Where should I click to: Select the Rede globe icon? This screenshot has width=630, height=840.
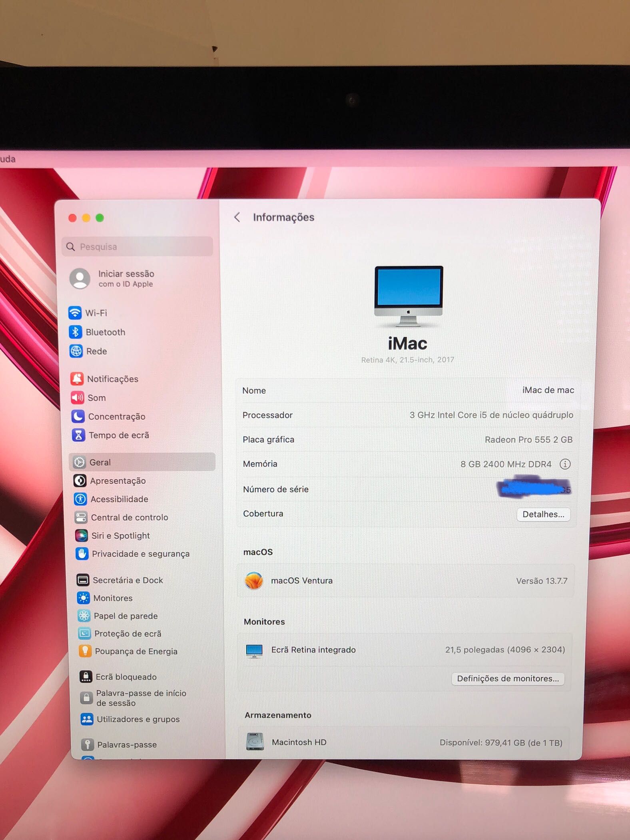76,351
